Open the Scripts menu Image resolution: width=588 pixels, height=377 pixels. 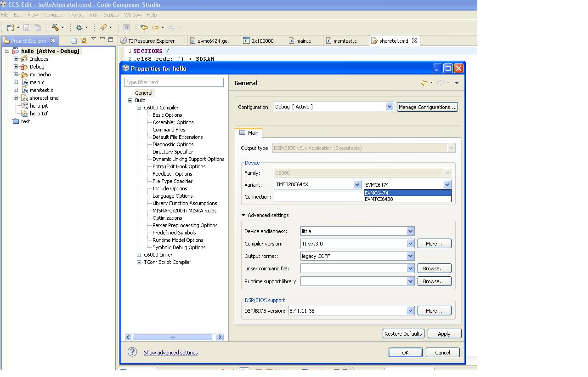[111, 15]
